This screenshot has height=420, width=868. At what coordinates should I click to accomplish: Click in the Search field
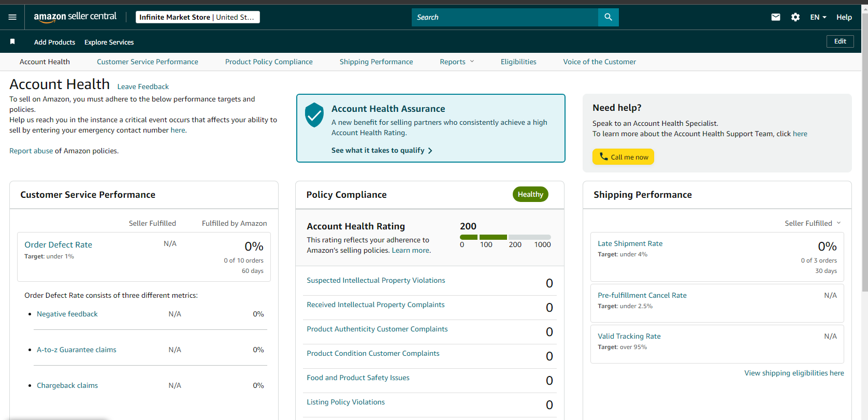(505, 17)
